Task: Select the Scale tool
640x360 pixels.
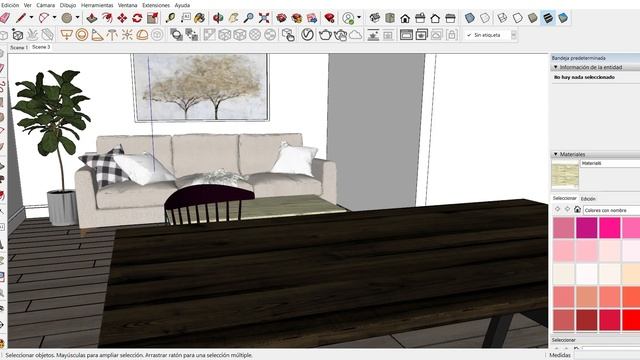Action: pos(153,18)
